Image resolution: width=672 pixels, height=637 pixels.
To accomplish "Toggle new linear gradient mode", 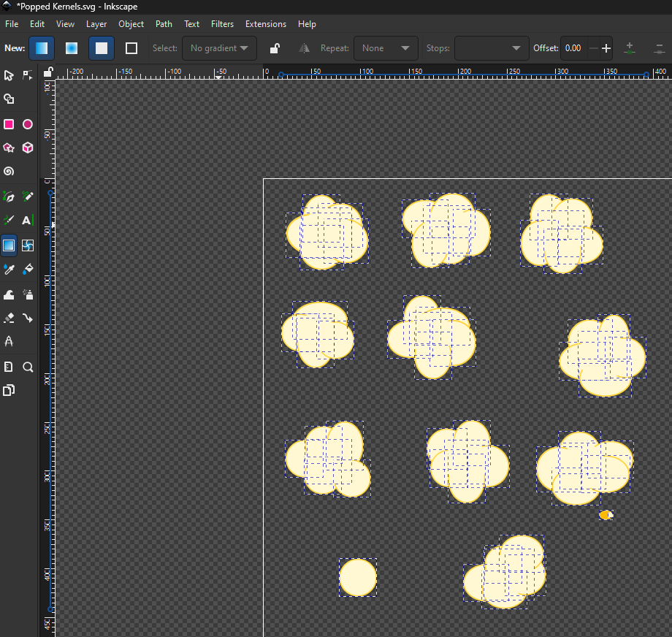I will pos(42,48).
